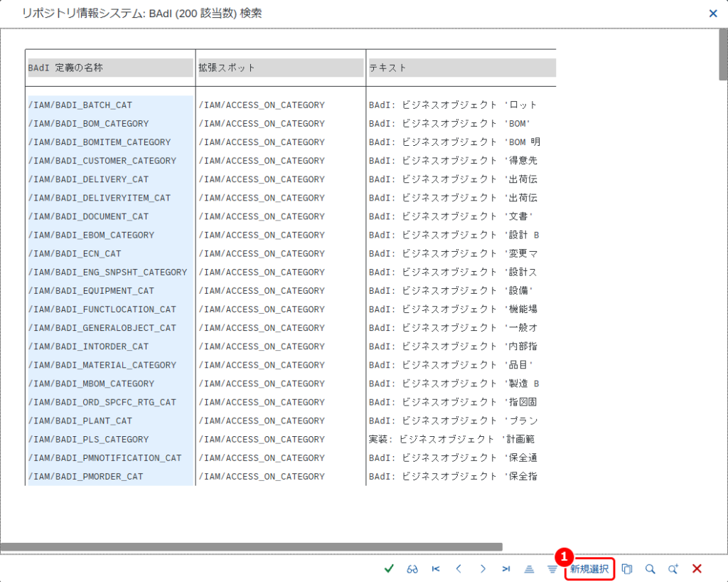
Task: Click the magnifier-plus search next icon
Action: (x=673, y=568)
